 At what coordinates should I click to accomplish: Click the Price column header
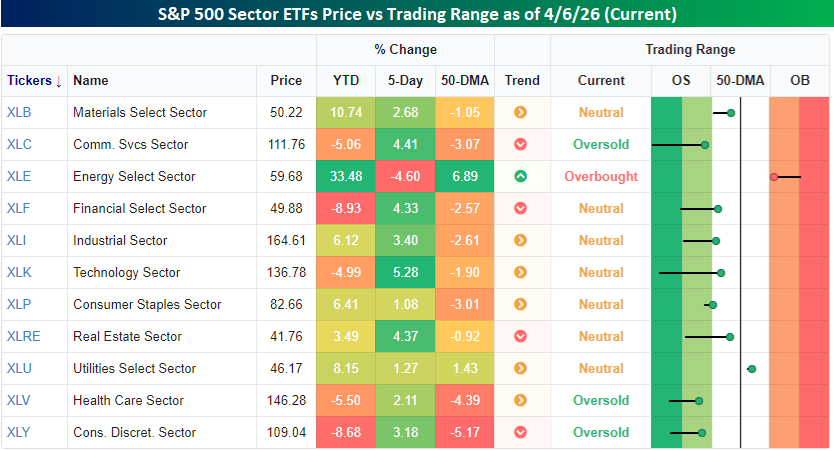(285, 81)
